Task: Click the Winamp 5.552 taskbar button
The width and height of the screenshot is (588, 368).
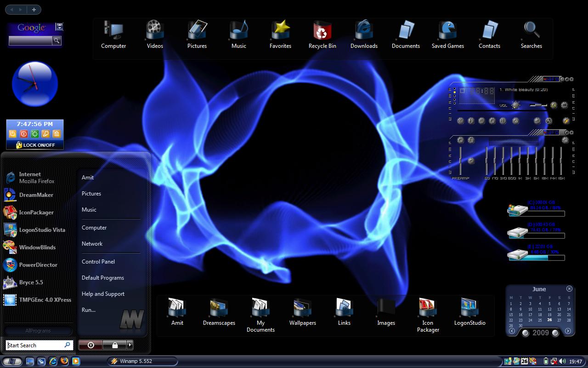Action: 132,361
